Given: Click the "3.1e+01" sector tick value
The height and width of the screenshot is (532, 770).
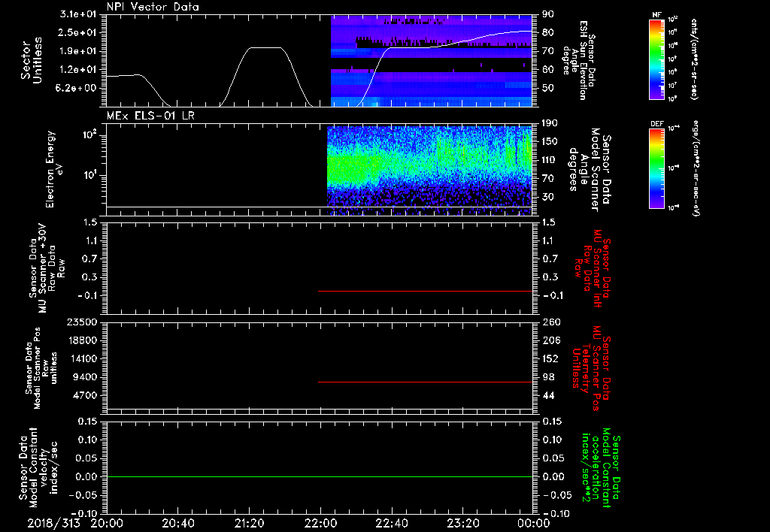Looking at the screenshot, I should coord(78,14).
